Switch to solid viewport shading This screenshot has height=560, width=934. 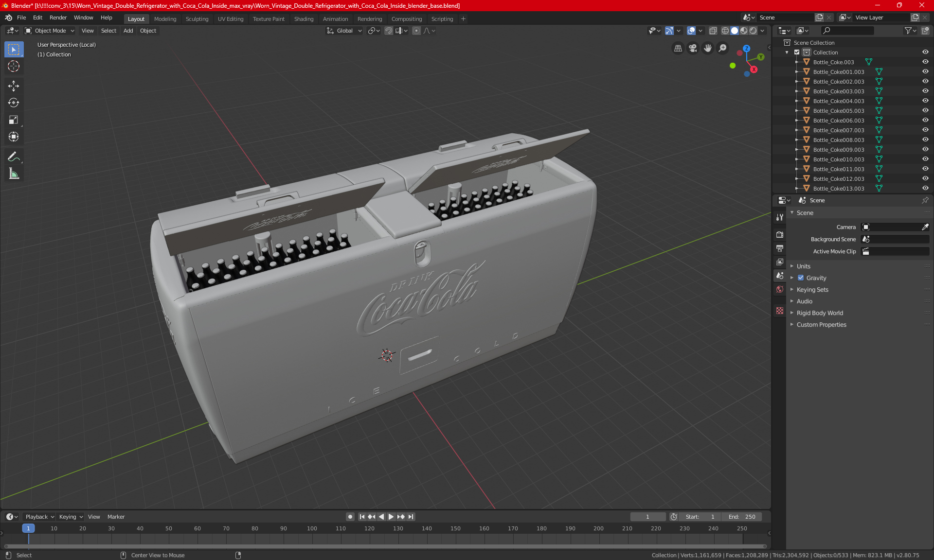pyautogui.click(x=735, y=31)
